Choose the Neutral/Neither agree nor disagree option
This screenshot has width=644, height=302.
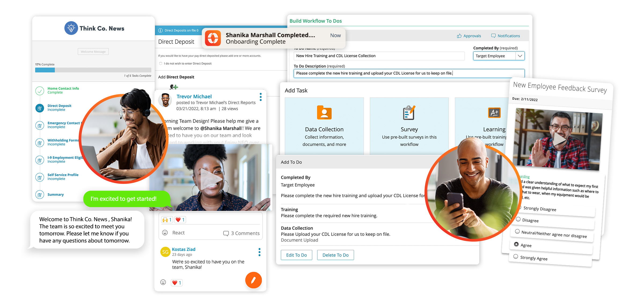pyautogui.click(x=517, y=231)
